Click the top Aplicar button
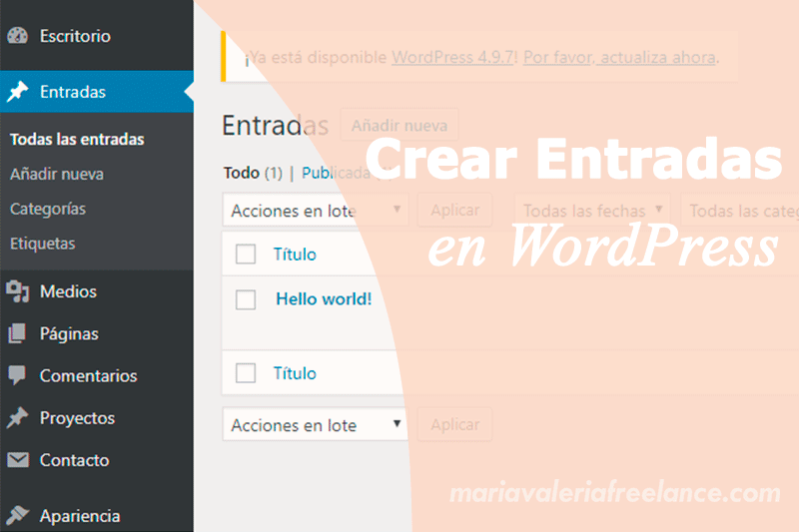Viewport: 799px width, 532px height. [455, 210]
